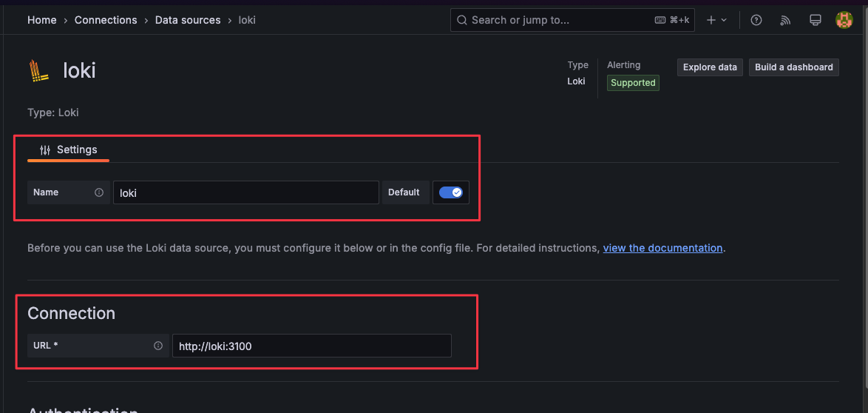This screenshot has height=413, width=868.
Task: Open the view the documentation link
Action: 662,248
